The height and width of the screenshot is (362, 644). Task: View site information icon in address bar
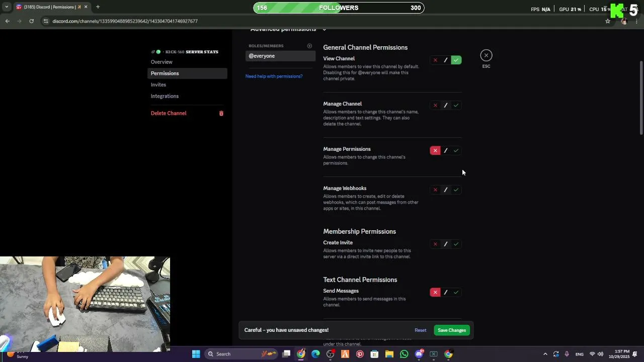(x=46, y=21)
